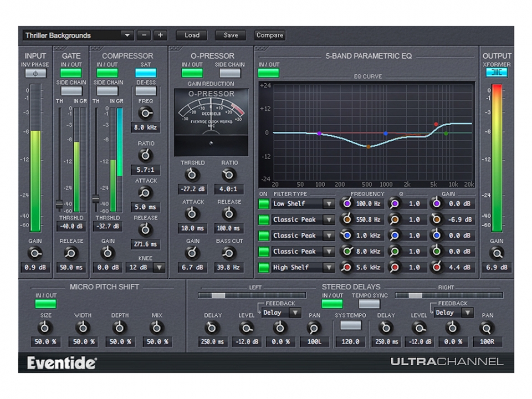Click the INV PHASE button in the INPUT section
The height and width of the screenshot is (399, 532).
click(35, 73)
